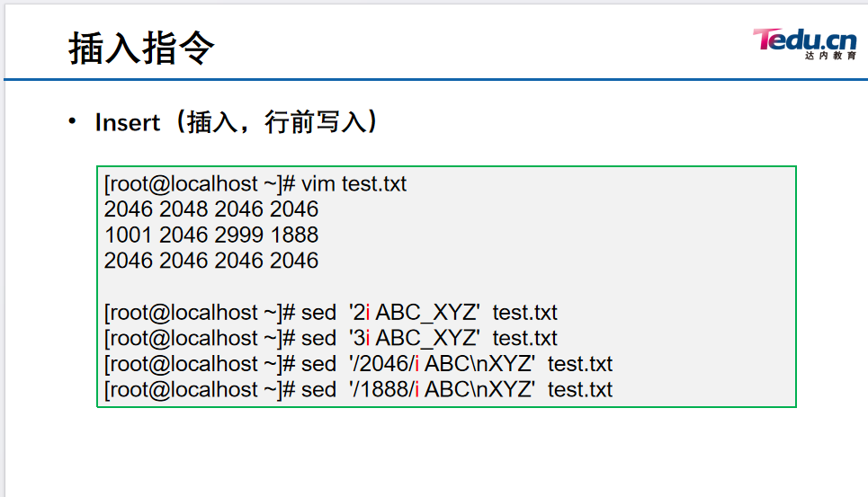Click the bullet text Insert（插入，行前写入）

click(x=237, y=122)
